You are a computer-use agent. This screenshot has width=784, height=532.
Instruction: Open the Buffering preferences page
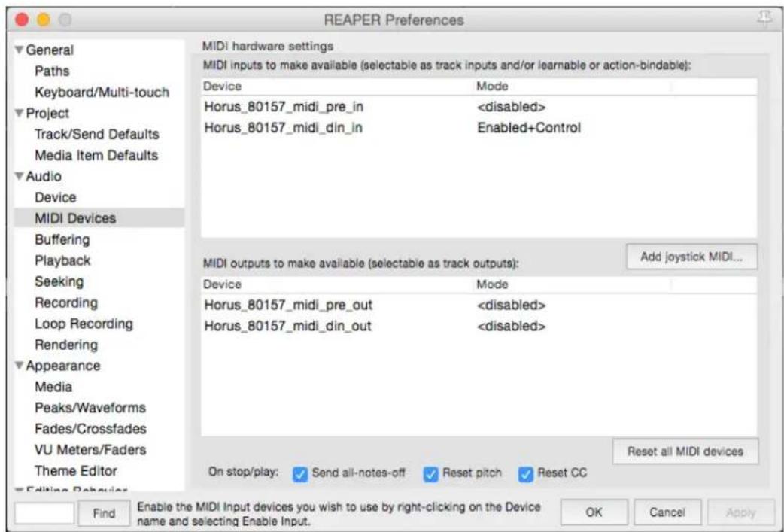62,239
